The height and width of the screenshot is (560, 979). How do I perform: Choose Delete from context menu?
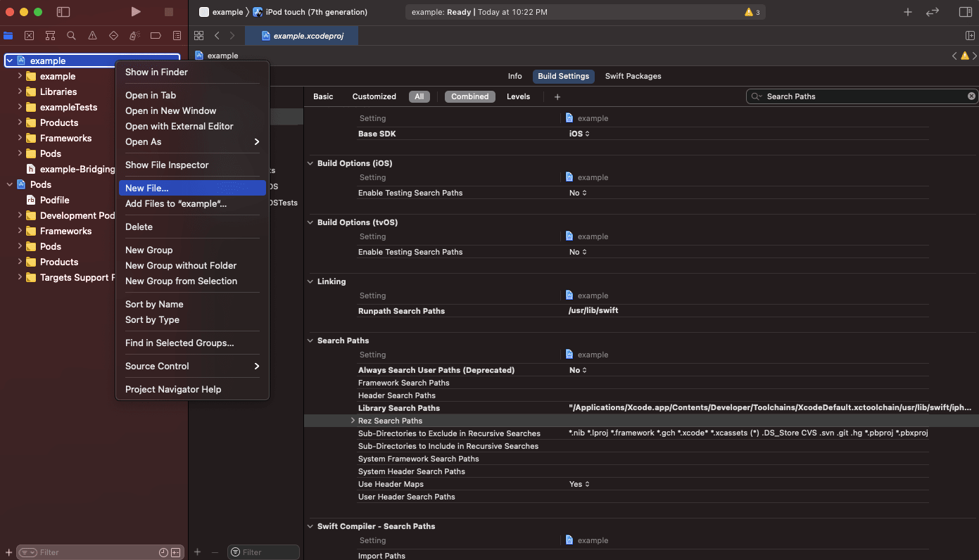coord(192,227)
